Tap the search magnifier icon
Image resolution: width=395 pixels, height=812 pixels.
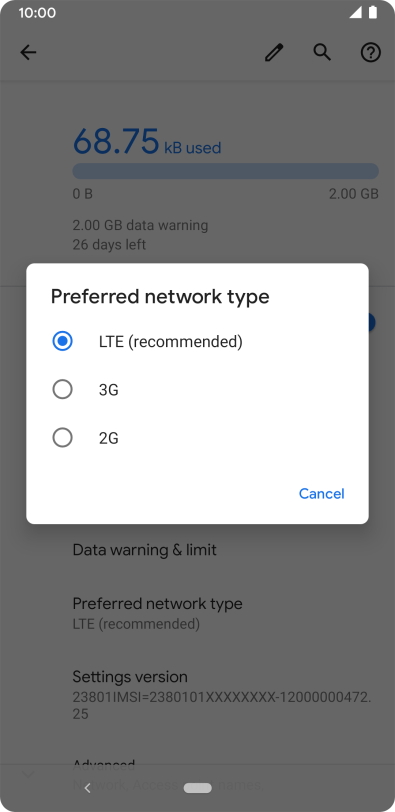pyautogui.click(x=322, y=52)
